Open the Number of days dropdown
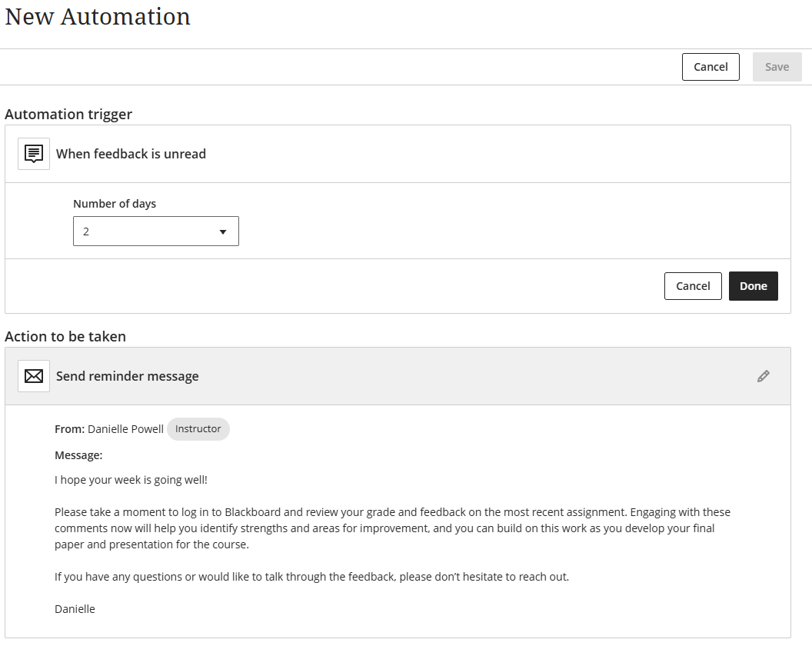812x656 pixels. pos(156,231)
